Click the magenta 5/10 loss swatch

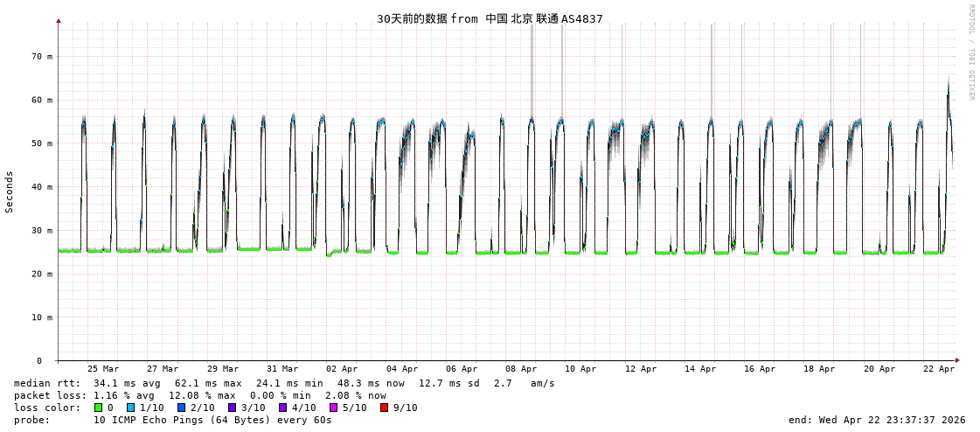click(333, 408)
